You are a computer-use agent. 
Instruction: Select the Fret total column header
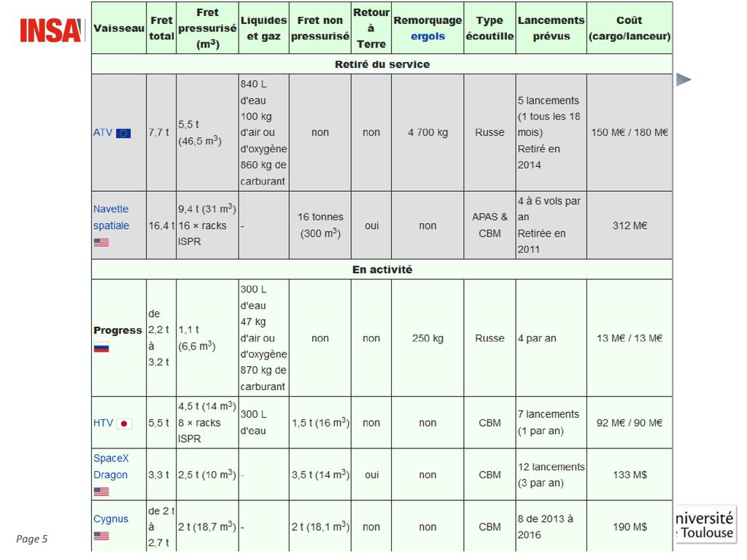click(161, 28)
